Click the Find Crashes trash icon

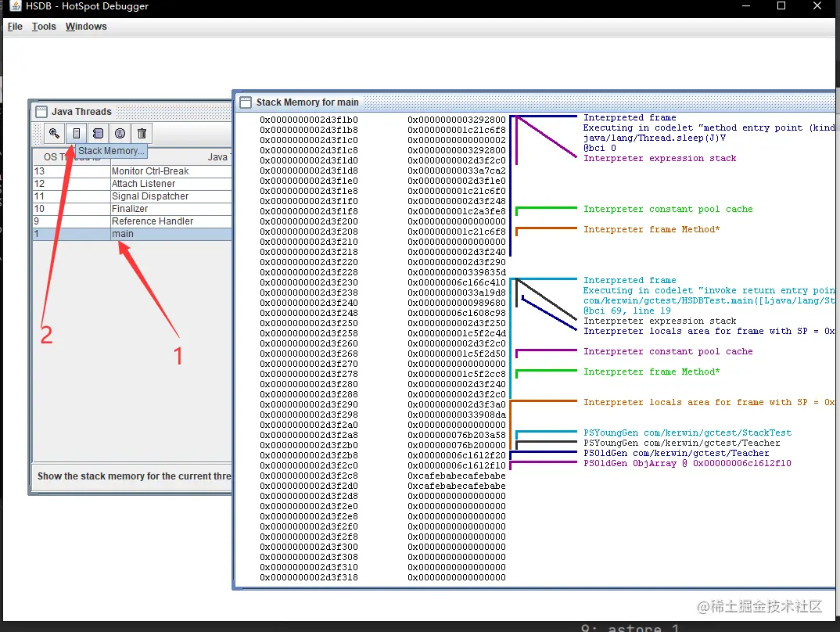[141, 133]
